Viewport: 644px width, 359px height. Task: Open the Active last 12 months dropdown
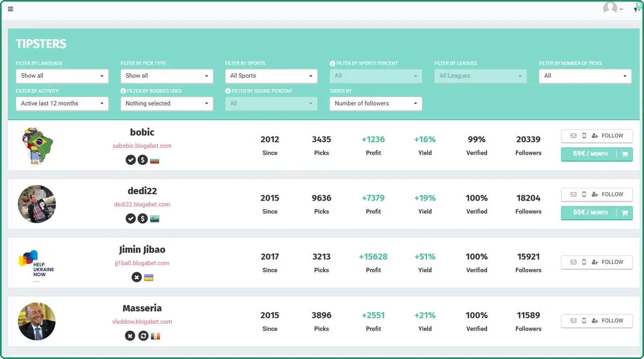tap(62, 104)
